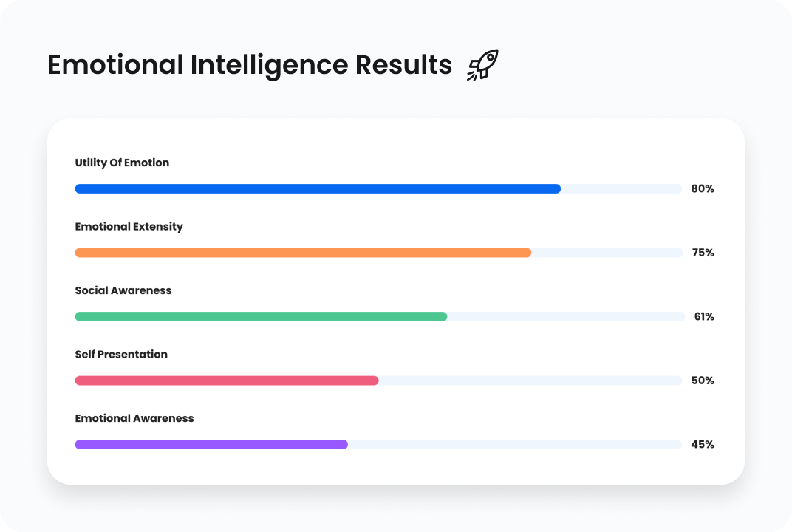Click the Emotional Intelligence Results heading
This screenshot has height=532, width=792.
(250, 65)
